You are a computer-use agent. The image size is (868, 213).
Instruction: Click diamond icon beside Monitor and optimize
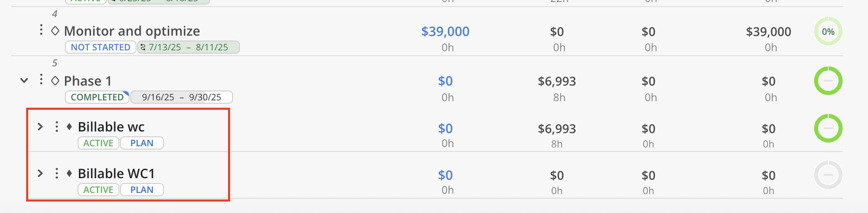55,31
